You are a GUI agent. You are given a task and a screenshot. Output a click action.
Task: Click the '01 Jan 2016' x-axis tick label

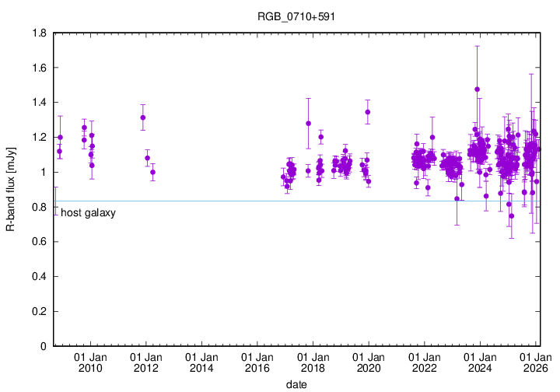click(257, 362)
